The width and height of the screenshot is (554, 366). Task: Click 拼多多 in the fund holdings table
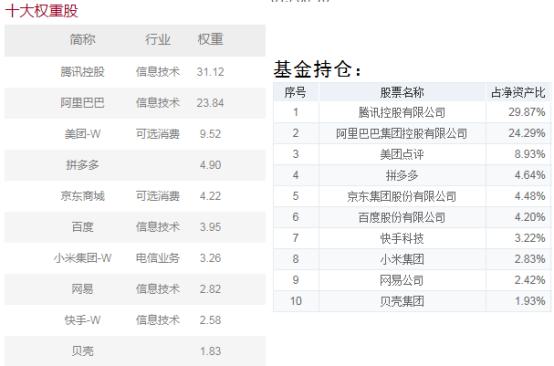402,175
